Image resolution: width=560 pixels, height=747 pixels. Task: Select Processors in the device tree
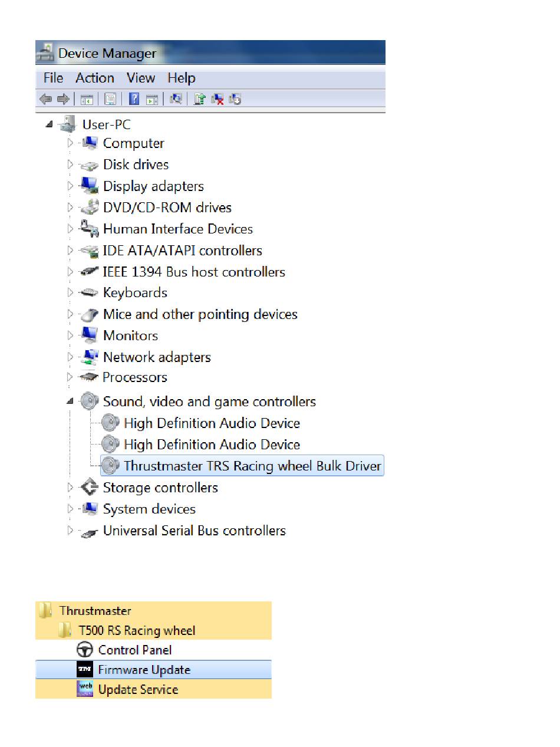[x=135, y=377]
